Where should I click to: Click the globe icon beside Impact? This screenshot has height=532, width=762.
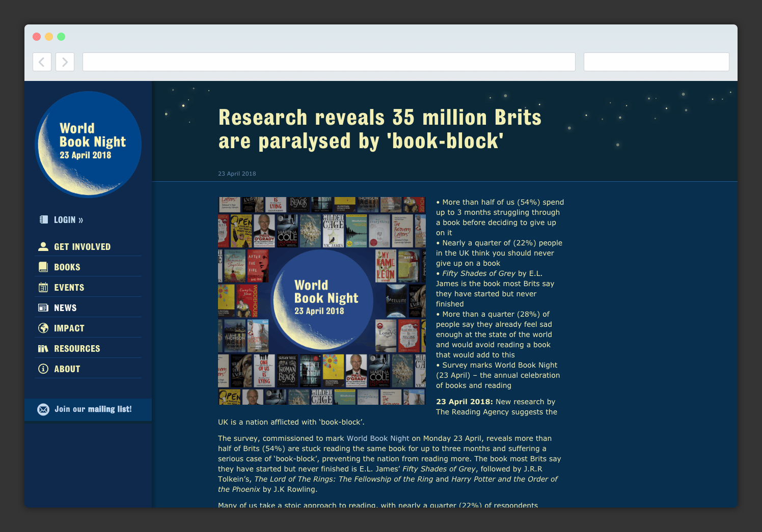(43, 328)
